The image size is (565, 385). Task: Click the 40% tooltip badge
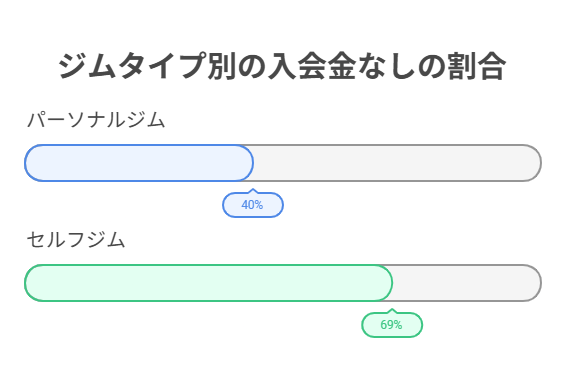253,205
